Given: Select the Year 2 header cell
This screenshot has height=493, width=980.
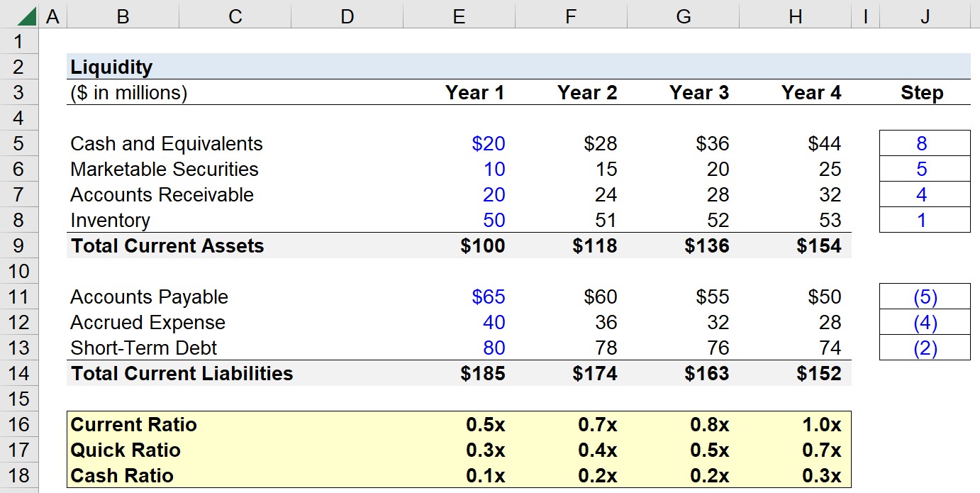Looking at the screenshot, I should 587,93.
